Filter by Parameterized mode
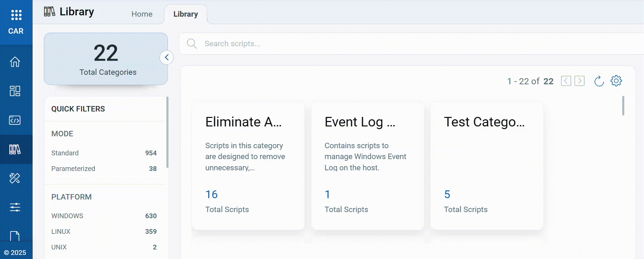 pyautogui.click(x=73, y=169)
